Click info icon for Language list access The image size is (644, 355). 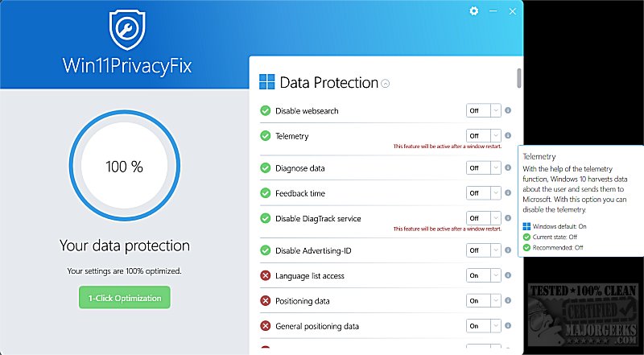tap(508, 275)
